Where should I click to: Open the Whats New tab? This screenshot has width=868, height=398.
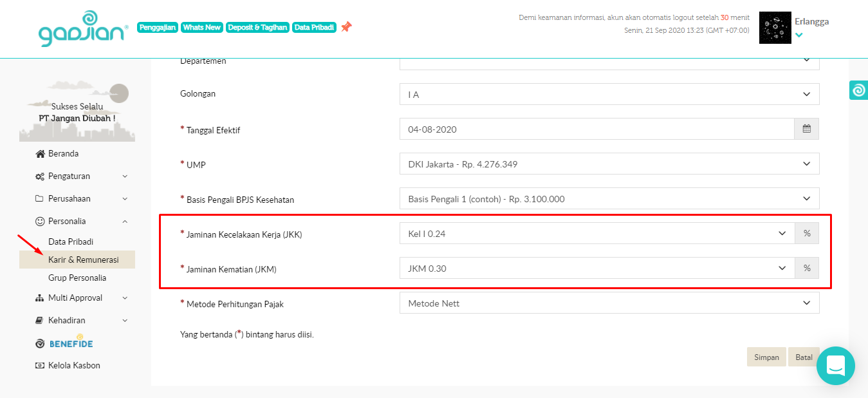click(202, 28)
